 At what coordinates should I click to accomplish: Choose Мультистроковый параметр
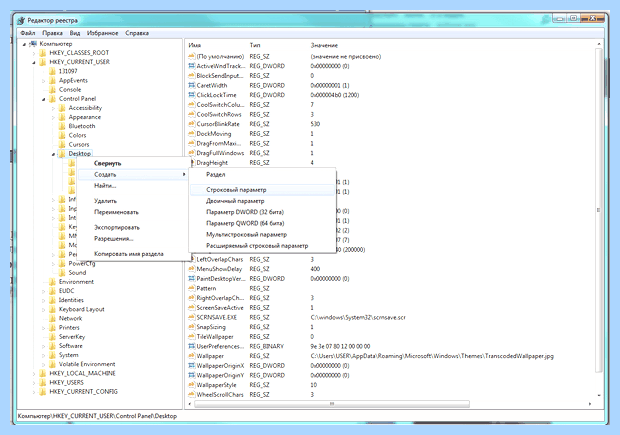(x=262, y=235)
